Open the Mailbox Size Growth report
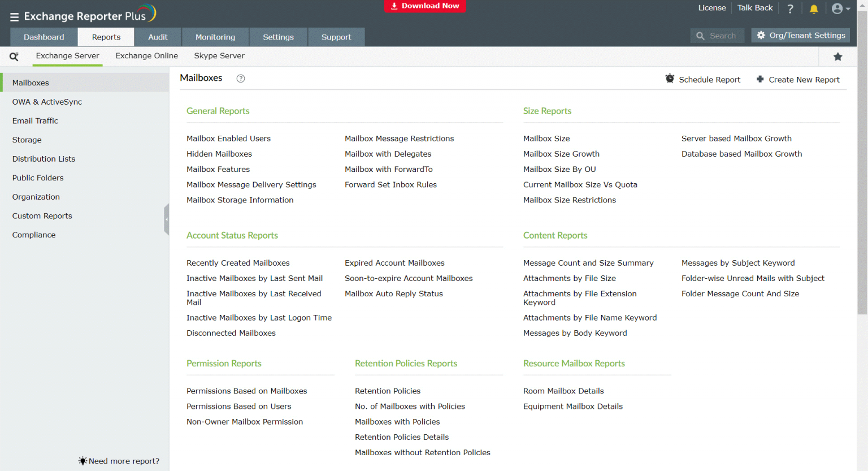This screenshot has width=868, height=471. point(561,153)
